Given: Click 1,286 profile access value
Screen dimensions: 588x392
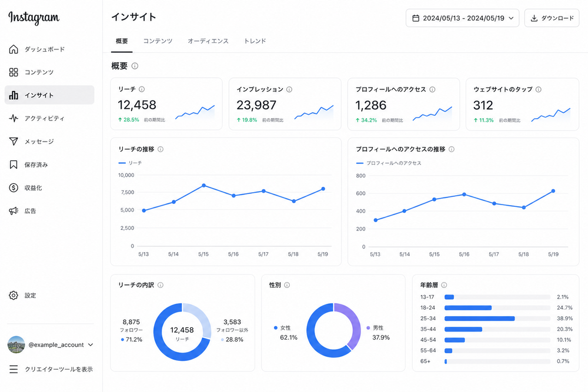Looking at the screenshot, I should [371, 105].
